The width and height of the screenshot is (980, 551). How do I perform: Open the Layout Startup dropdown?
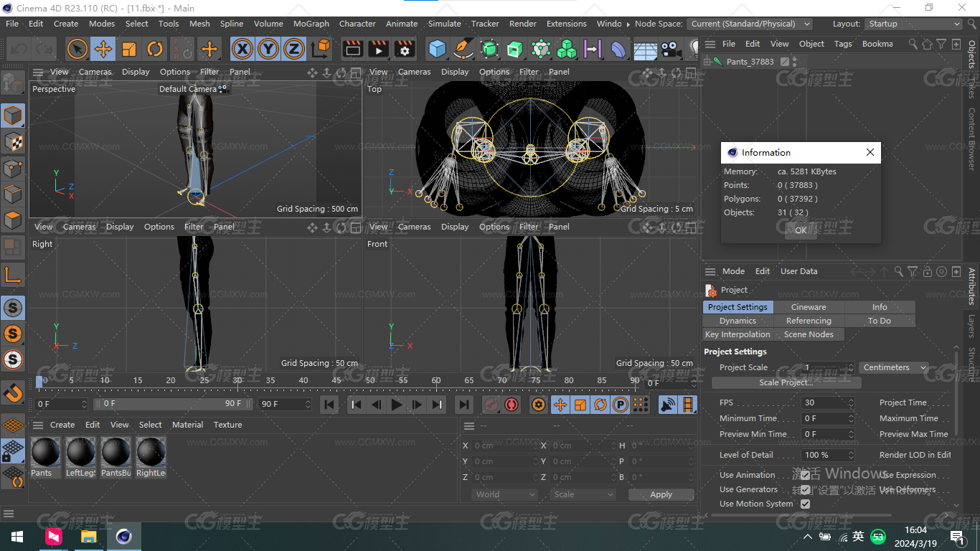coord(913,24)
